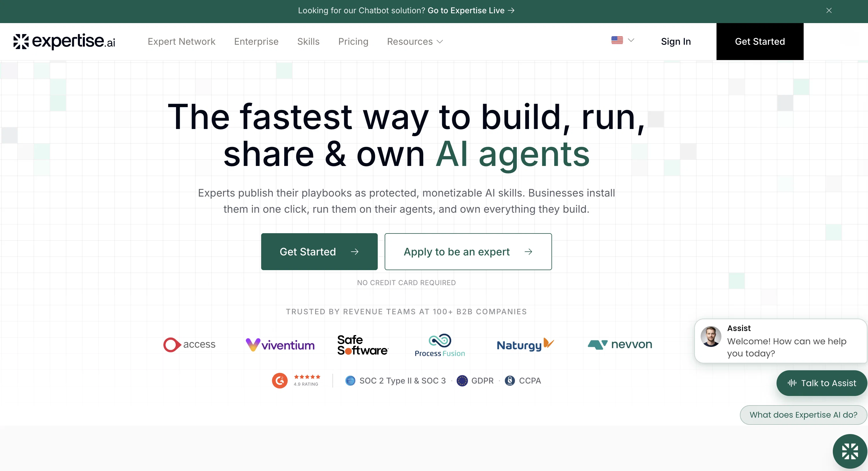The width and height of the screenshot is (868, 471).
Task: Click the Safe Software logo
Action: pos(363,345)
